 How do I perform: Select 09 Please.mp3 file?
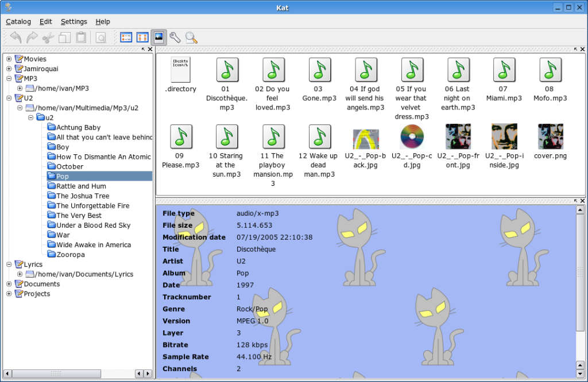pos(181,137)
